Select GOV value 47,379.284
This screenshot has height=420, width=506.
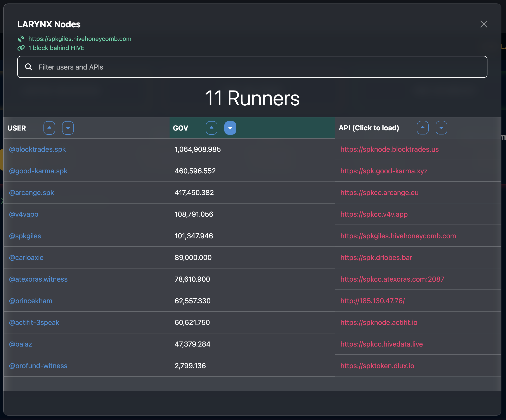[192, 344]
